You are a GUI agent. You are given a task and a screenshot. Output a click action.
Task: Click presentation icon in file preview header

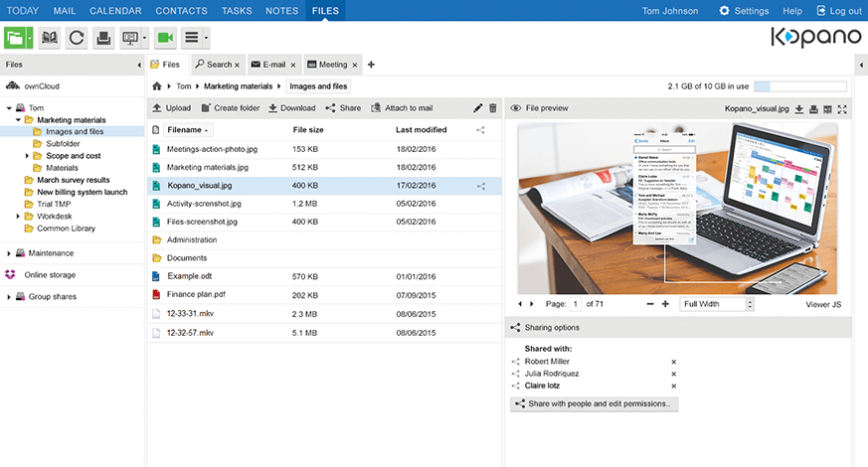click(x=827, y=109)
